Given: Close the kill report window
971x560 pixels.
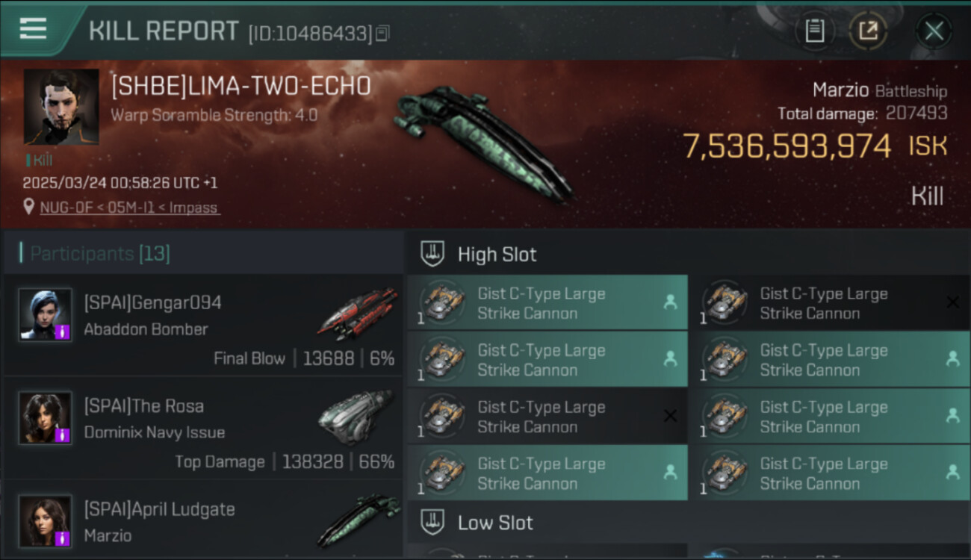Looking at the screenshot, I should pyautogui.click(x=934, y=31).
